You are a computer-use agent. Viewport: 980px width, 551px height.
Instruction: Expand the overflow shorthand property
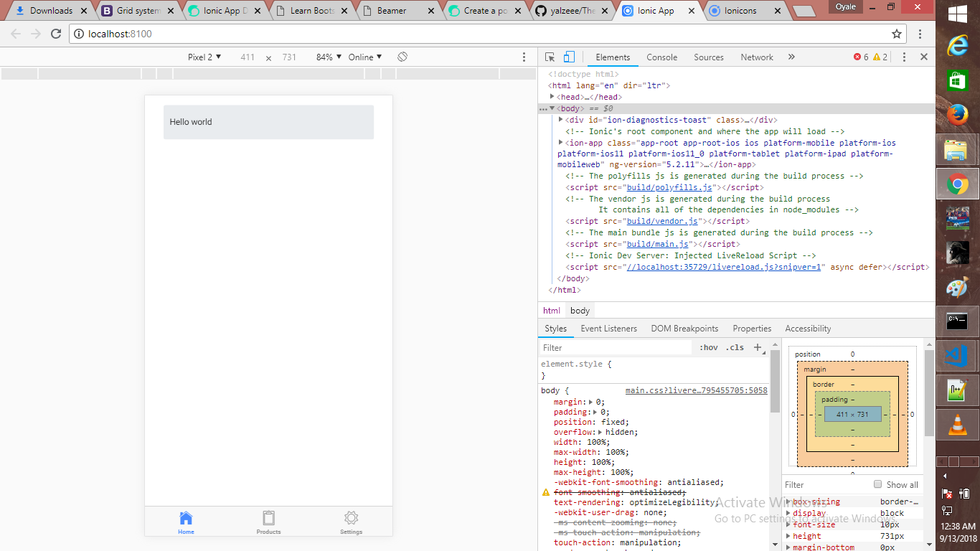tap(600, 433)
